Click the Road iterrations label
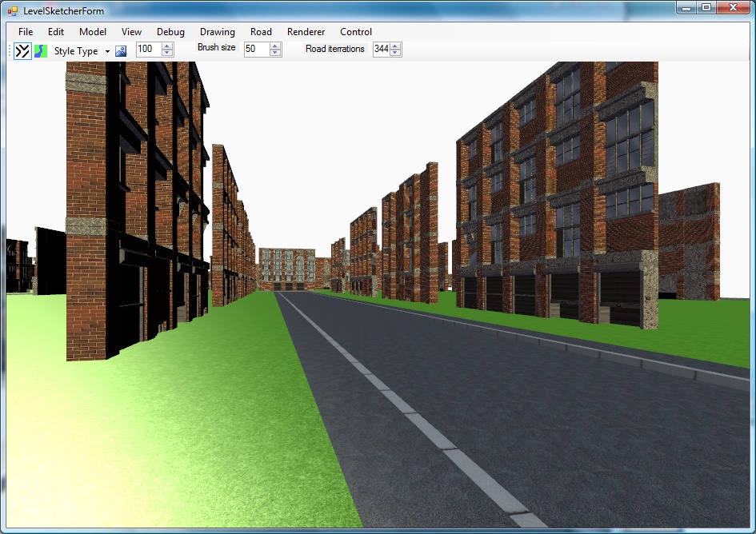This screenshot has width=756, height=534. [x=335, y=49]
